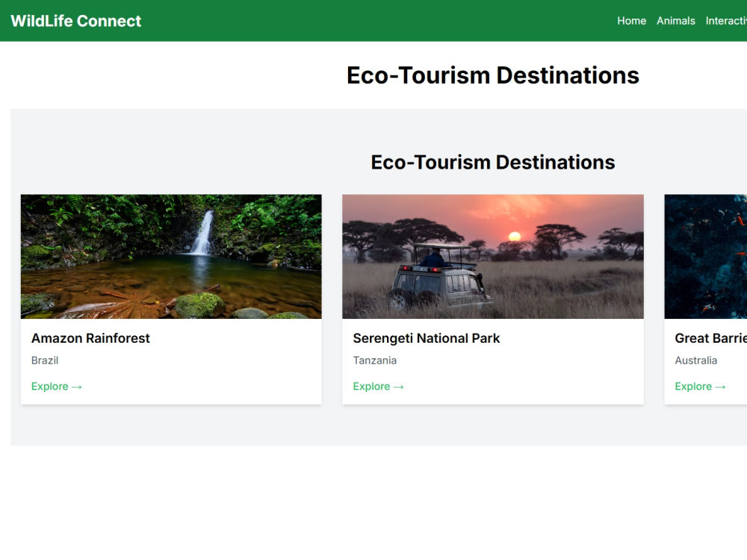Select the Amazon Rainforest card title
The image size is (747, 560).
point(90,338)
